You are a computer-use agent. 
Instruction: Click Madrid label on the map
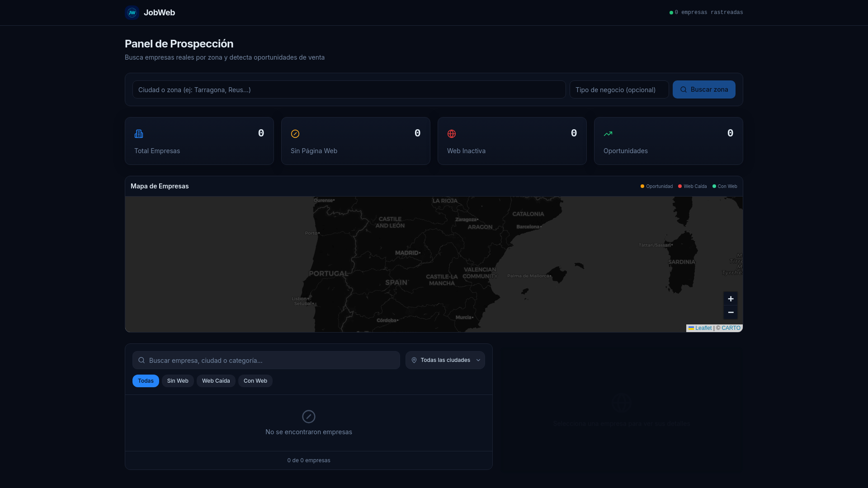point(407,253)
